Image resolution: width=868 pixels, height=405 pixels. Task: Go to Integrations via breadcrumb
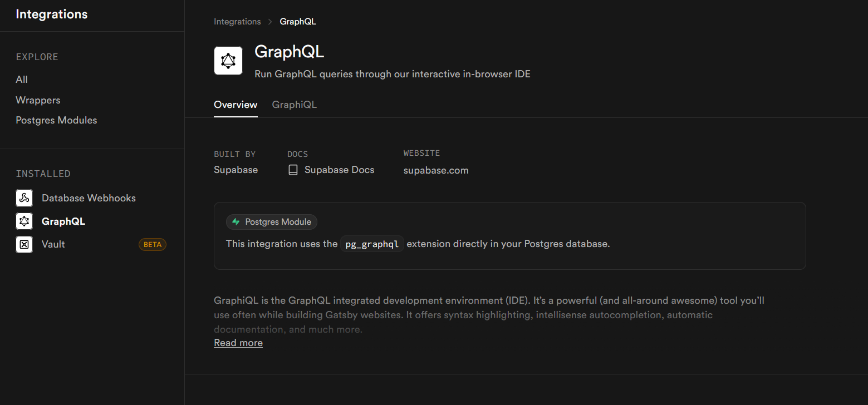(x=237, y=22)
